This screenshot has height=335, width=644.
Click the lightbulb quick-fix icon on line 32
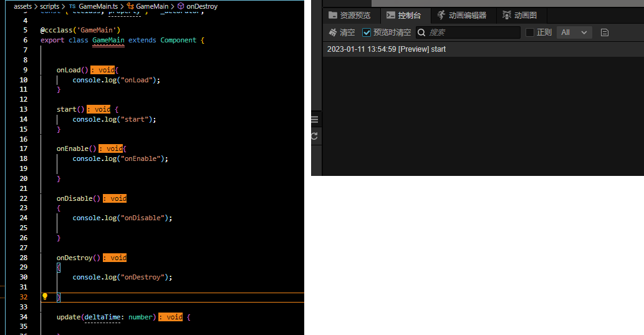45,296
